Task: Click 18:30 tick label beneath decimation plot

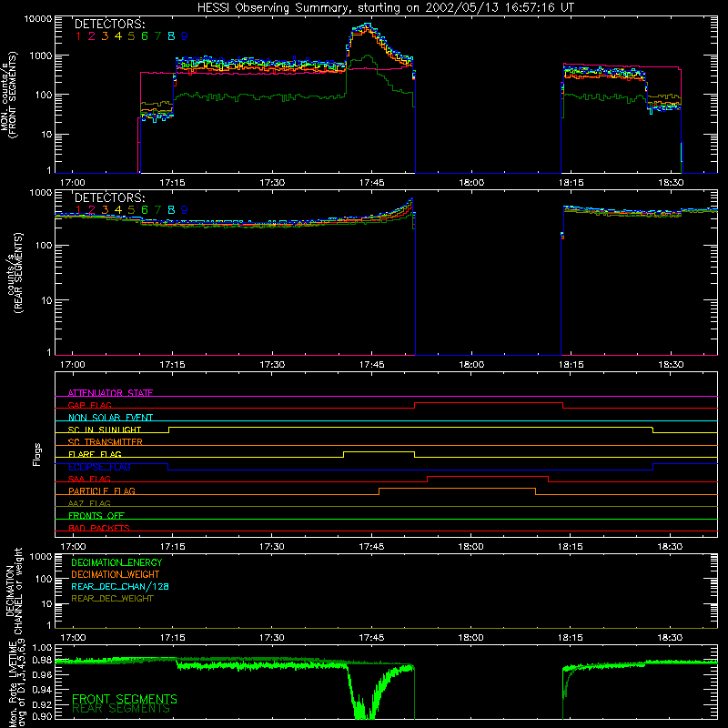Action: tap(670, 638)
